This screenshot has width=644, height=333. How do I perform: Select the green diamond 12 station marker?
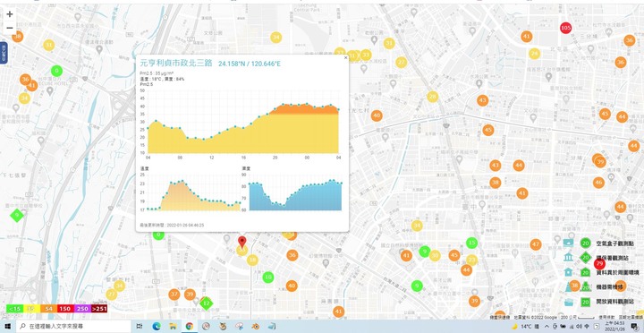pyautogui.click(x=207, y=303)
